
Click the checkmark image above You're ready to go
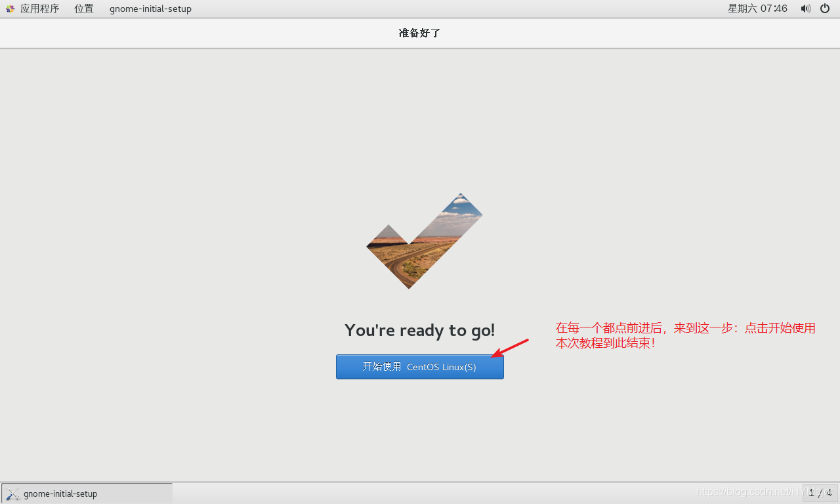(425, 241)
